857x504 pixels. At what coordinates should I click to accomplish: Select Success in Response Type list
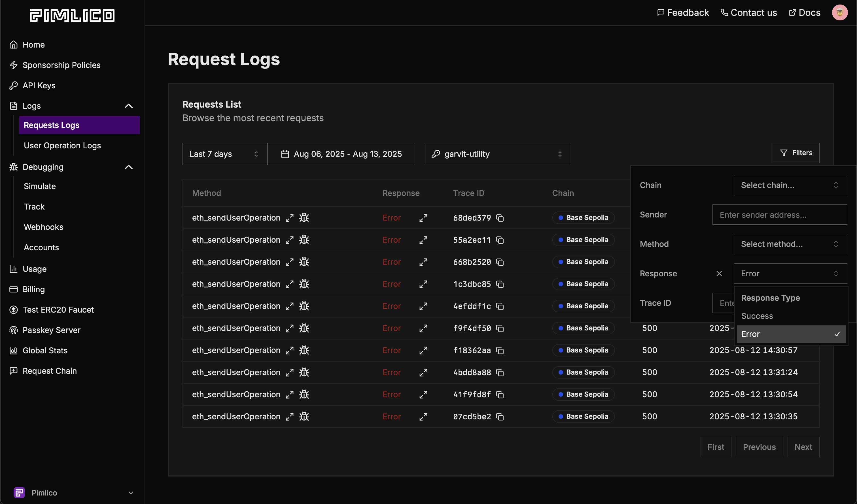point(791,316)
